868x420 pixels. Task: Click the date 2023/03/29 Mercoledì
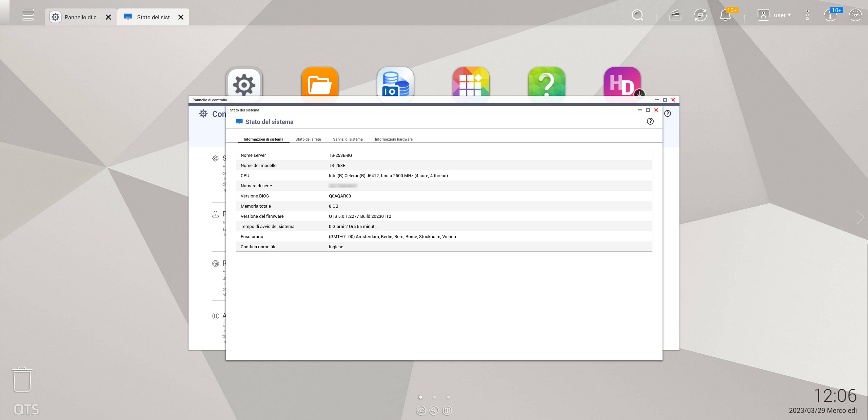pyautogui.click(x=823, y=411)
